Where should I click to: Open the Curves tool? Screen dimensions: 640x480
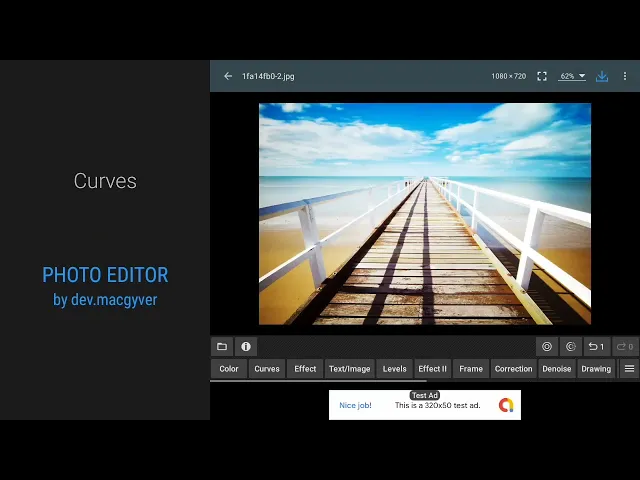point(267,369)
